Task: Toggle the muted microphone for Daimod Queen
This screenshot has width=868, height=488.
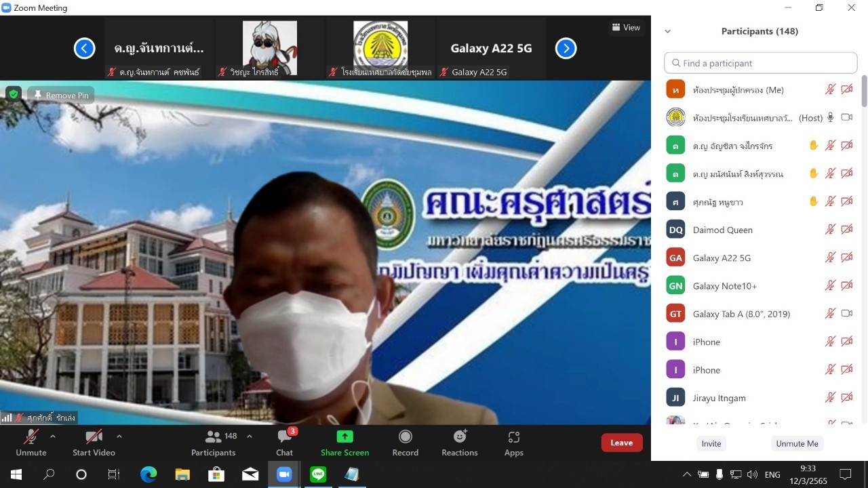Action: pos(830,230)
